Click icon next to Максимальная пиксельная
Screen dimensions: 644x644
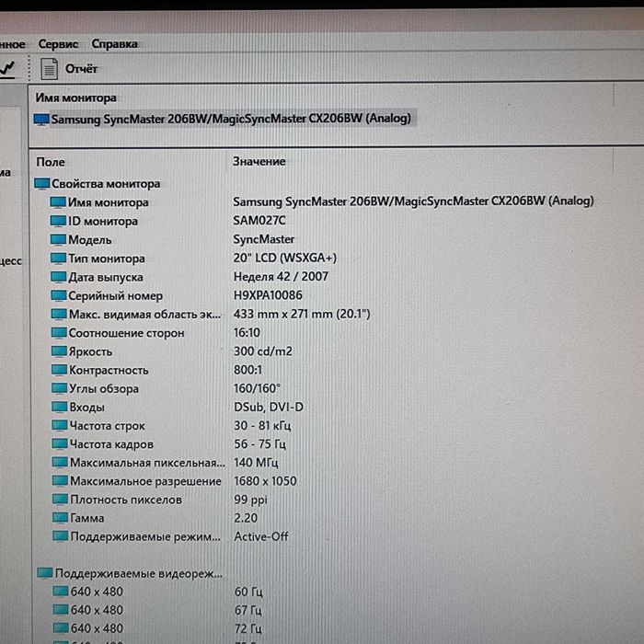60,463
